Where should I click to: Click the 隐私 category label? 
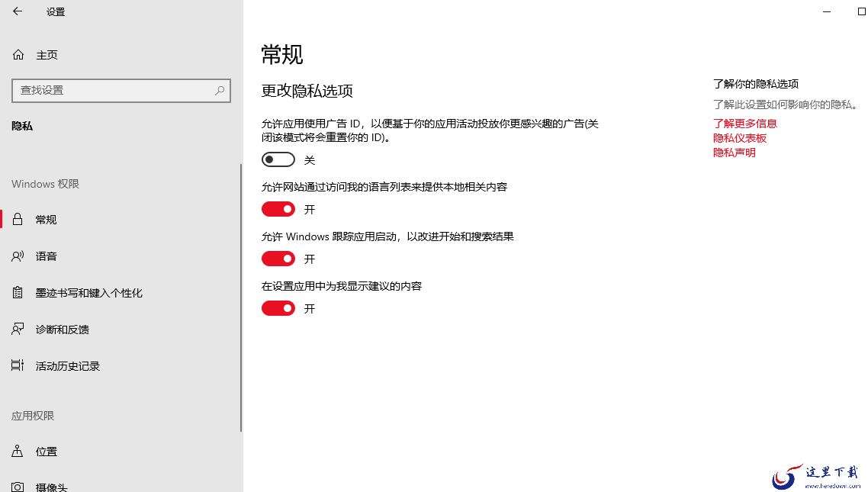(22, 126)
